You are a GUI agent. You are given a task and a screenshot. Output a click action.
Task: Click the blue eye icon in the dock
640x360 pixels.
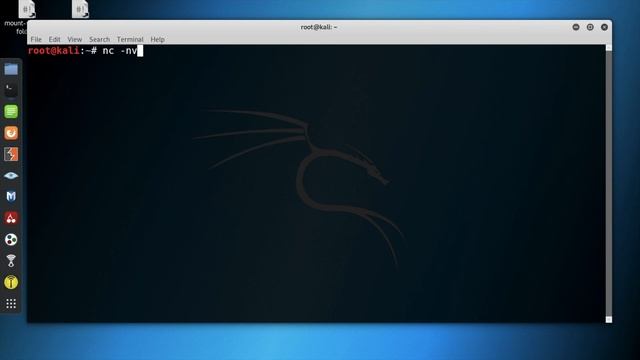[11, 176]
